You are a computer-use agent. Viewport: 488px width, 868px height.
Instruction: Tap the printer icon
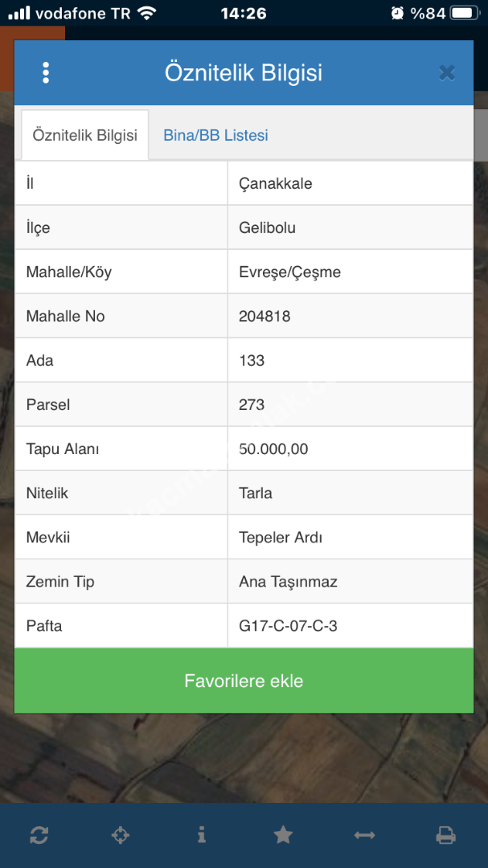tap(445, 835)
